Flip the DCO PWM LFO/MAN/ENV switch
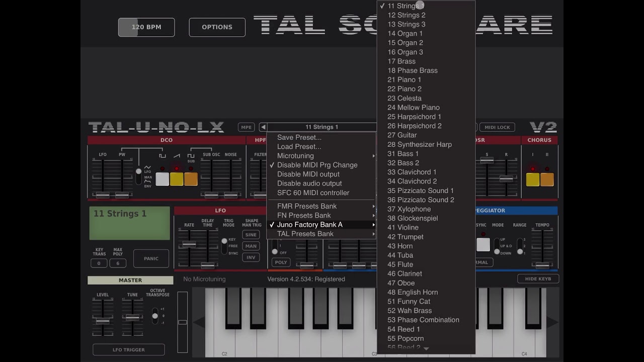The width and height of the screenshot is (644, 362). (x=138, y=176)
